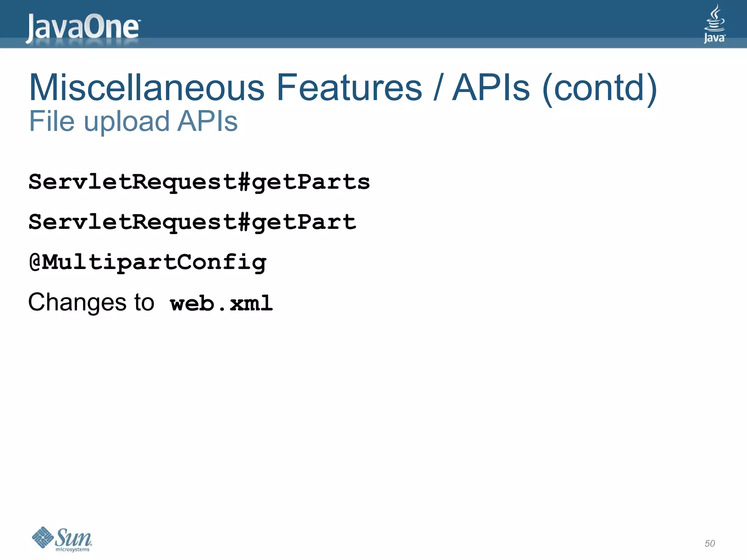The height and width of the screenshot is (560, 747).
Task: Click the word Miscellaneous in title
Action: pyautogui.click(x=147, y=88)
